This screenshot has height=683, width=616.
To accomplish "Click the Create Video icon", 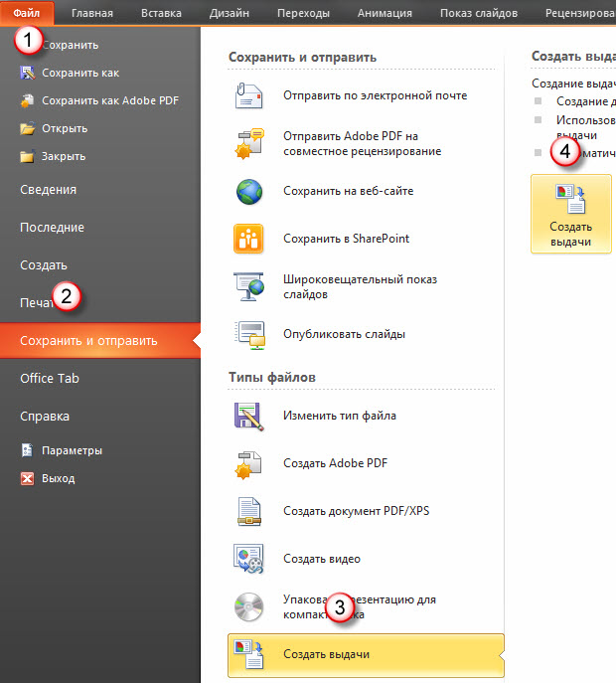I will pyautogui.click(x=248, y=559).
